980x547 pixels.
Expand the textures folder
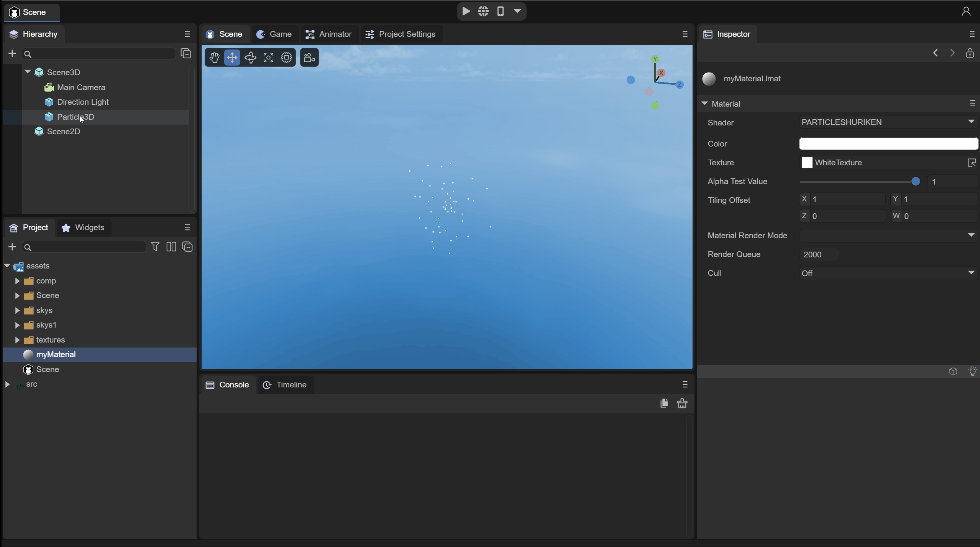click(17, 340)
